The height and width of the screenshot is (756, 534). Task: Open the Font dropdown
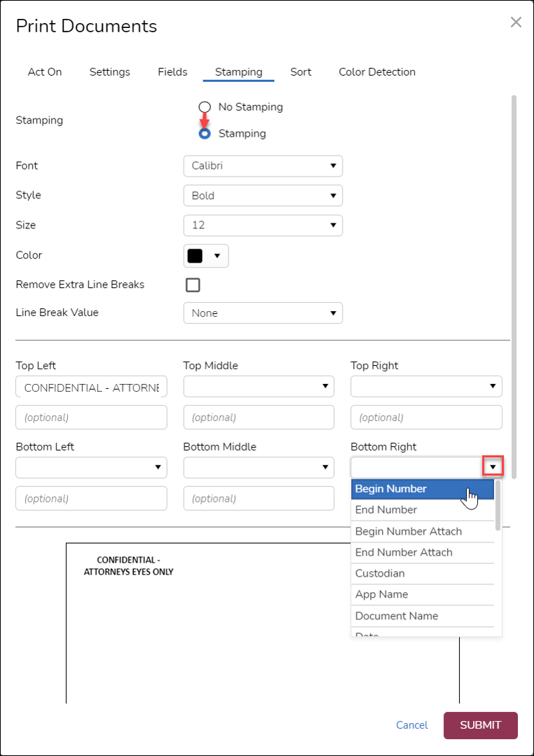[x=263, y=166]
